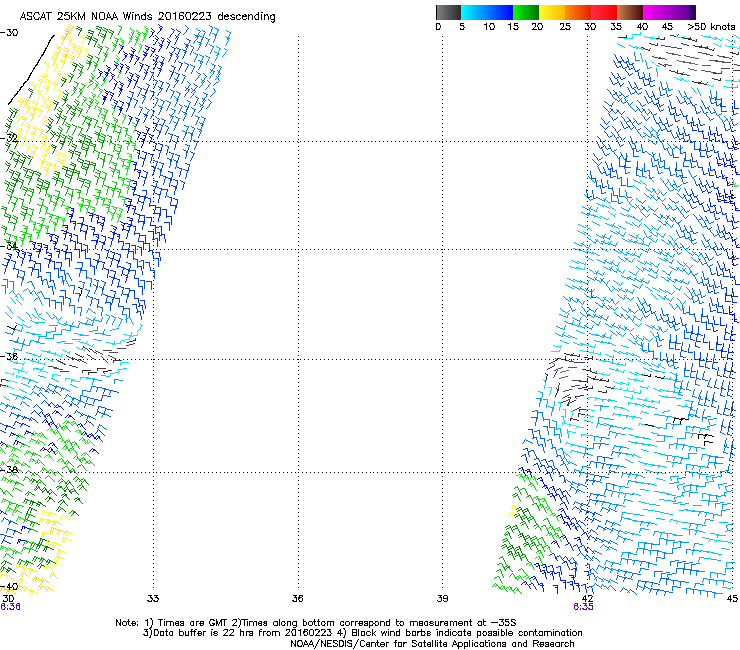
Task: Click the longitude label '33'
Action: (x=153, y=599)
